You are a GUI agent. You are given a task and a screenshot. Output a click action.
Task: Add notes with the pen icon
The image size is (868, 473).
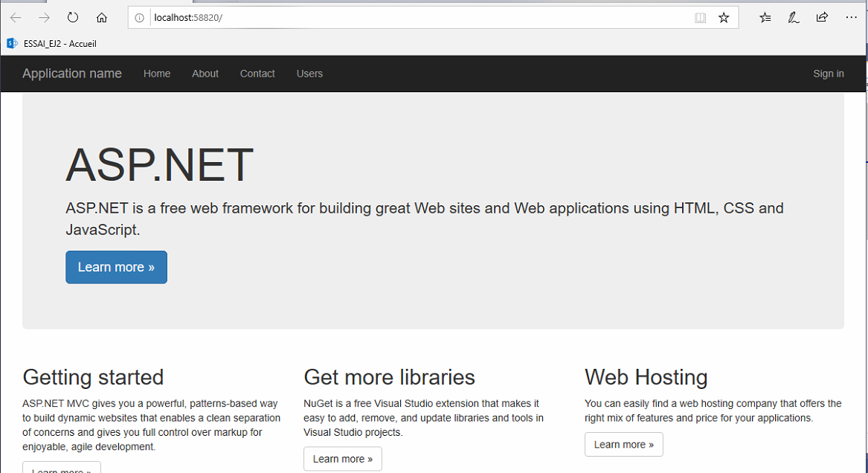click(x=794, y=18)
